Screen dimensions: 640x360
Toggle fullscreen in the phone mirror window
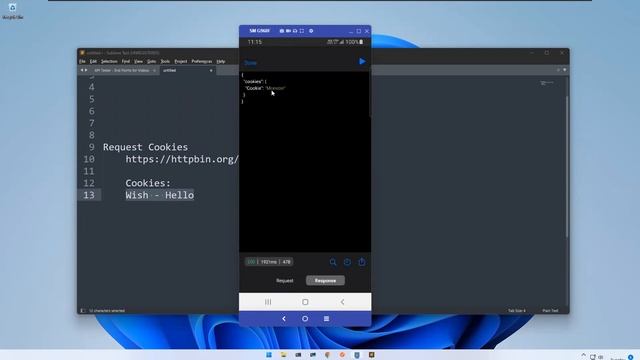coord(302,31)
